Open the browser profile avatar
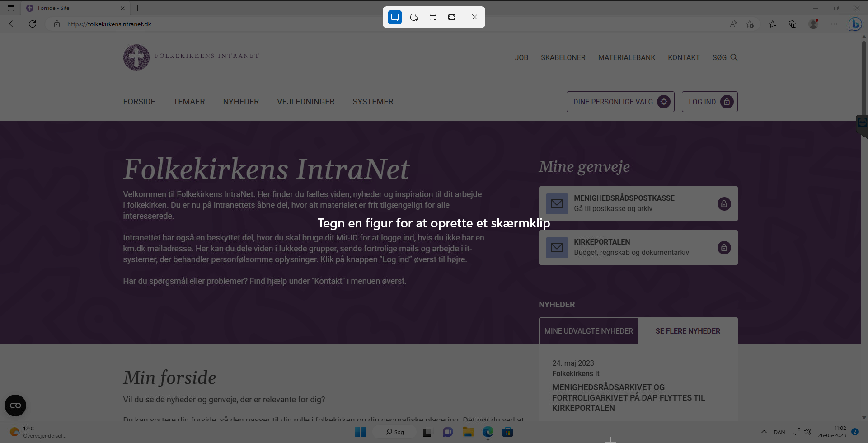This screenshot has width=868, height=443. [x=813, y=24]
